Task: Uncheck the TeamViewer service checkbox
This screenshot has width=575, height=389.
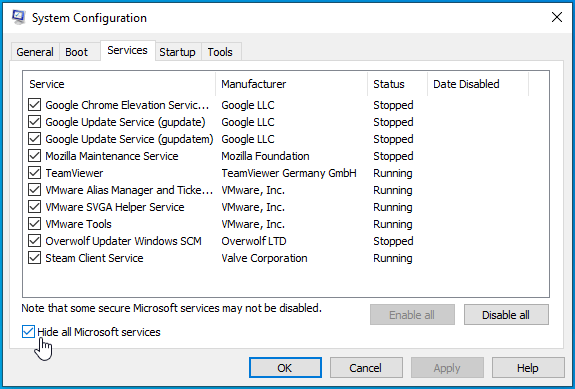Action: [x=34, y=173]
